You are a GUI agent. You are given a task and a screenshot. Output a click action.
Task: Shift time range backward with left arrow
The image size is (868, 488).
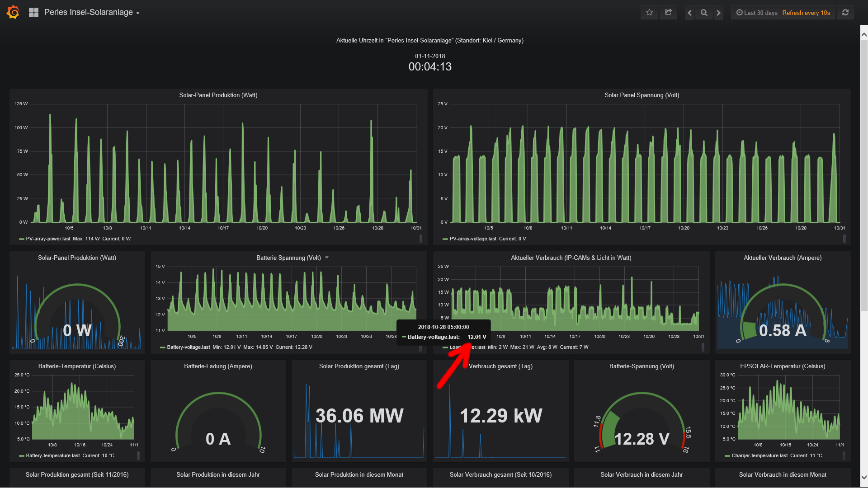point(689,13)
